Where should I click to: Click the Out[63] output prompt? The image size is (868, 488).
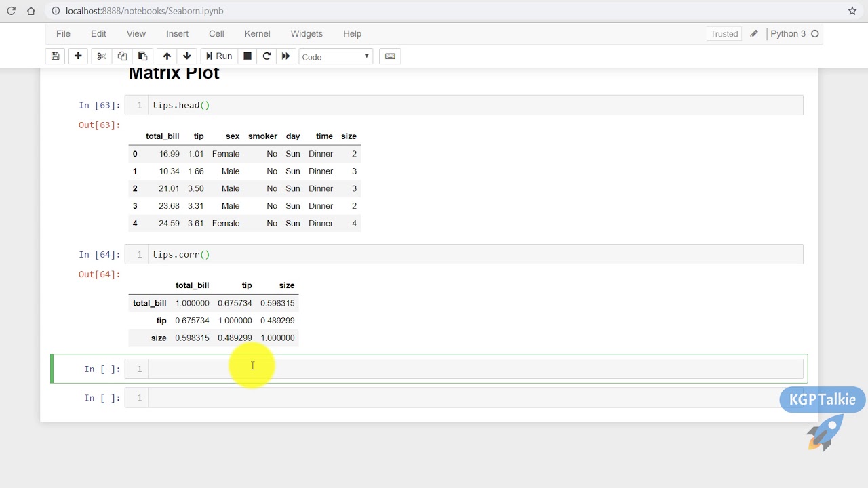coord(100,125)
